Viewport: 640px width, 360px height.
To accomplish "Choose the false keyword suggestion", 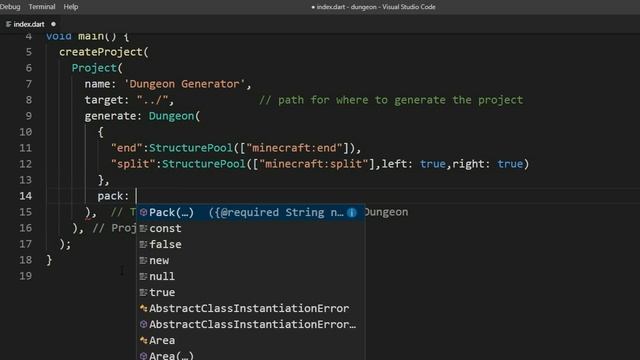I will [x=250, y=244].
